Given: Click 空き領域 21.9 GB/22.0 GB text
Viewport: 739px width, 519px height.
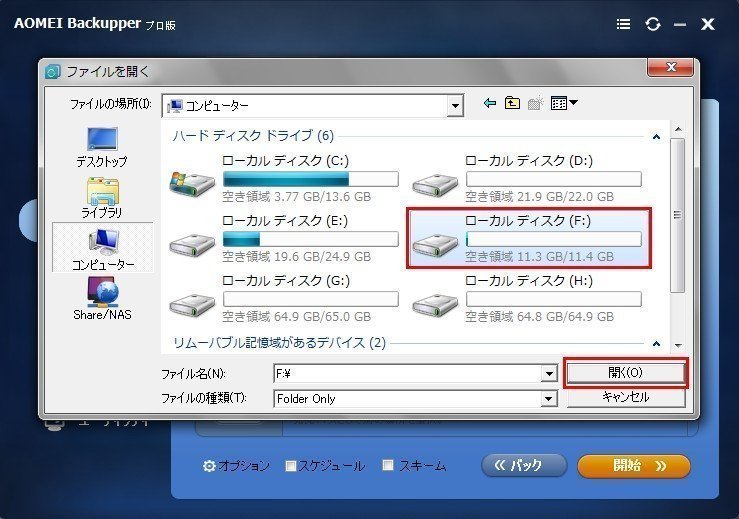Looking at the screenshot, I should [540, 197].
